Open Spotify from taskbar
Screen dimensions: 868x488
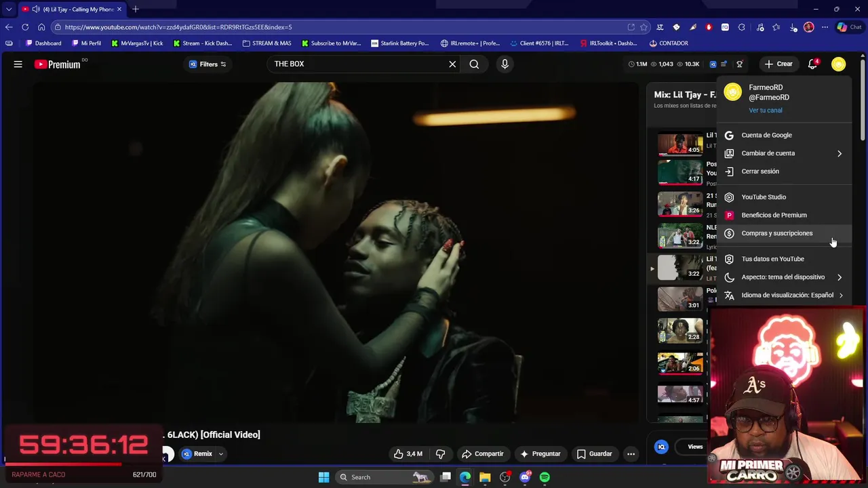point(545,477)
